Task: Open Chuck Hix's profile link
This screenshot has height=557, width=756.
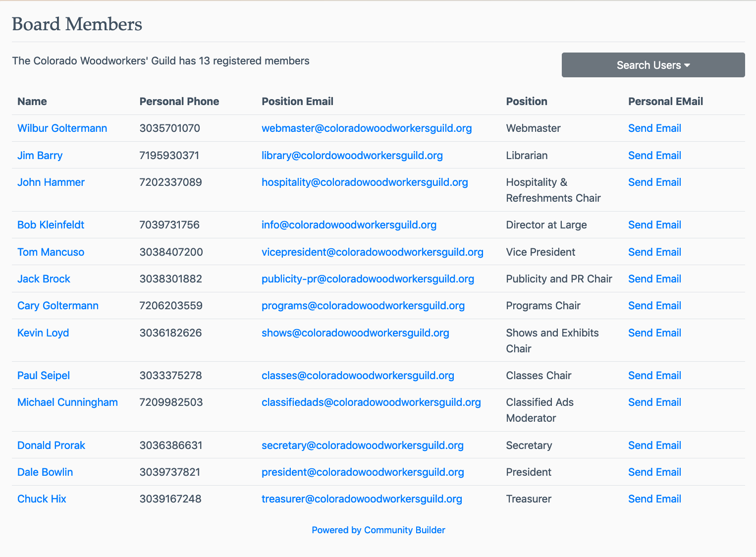Action: pyautogui.click(x=42, y=499)
